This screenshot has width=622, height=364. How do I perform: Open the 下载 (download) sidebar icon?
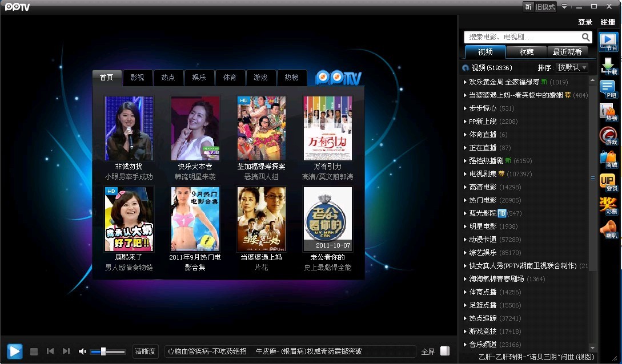coord(609,67)
